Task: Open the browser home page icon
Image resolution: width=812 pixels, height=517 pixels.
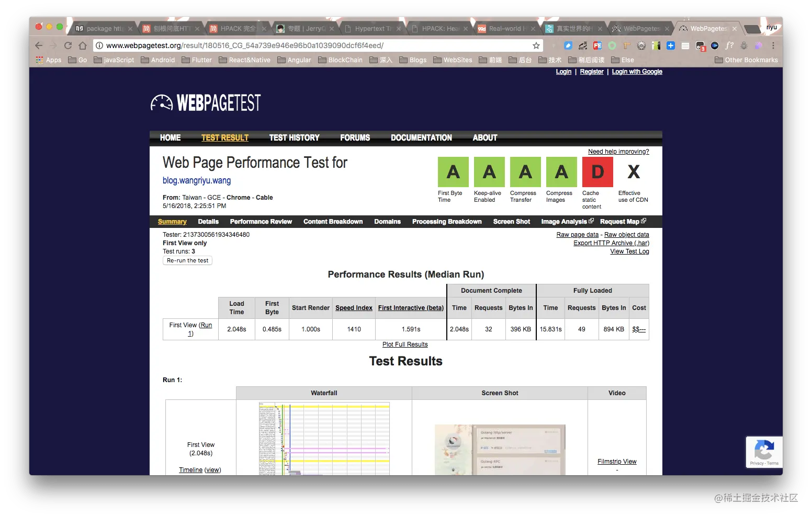Action: coord(83,45)
